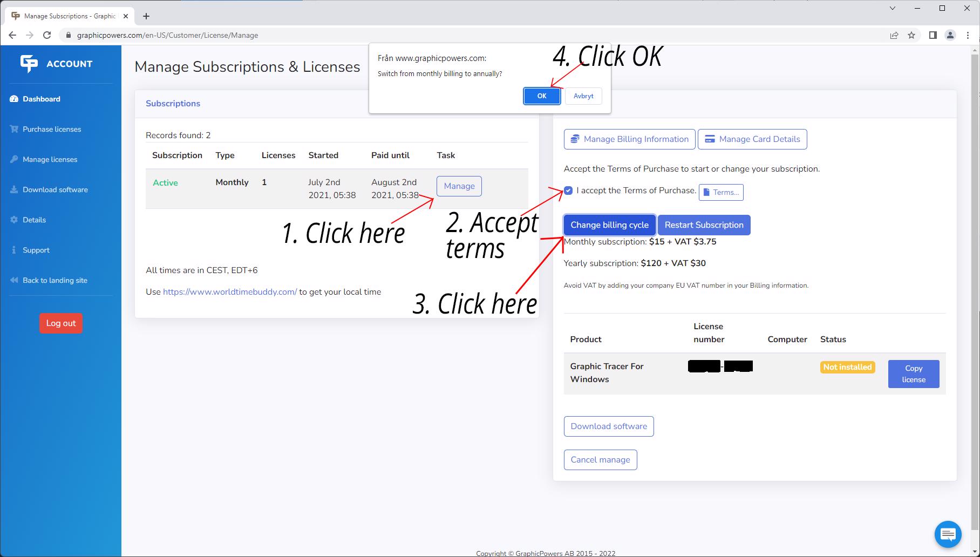Click Download software button in the panel
Viewport: 980px width, 557px height.
pos(609,426)
